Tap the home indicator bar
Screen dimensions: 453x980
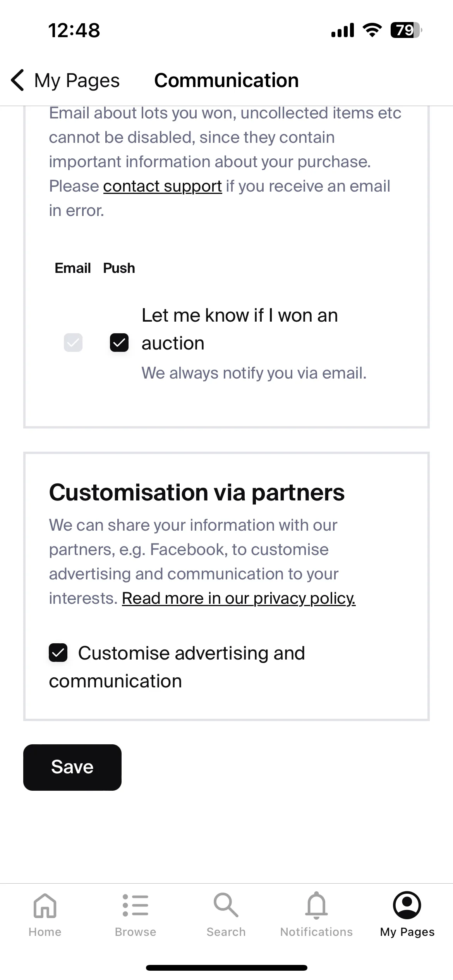click(x=226, y=968)
